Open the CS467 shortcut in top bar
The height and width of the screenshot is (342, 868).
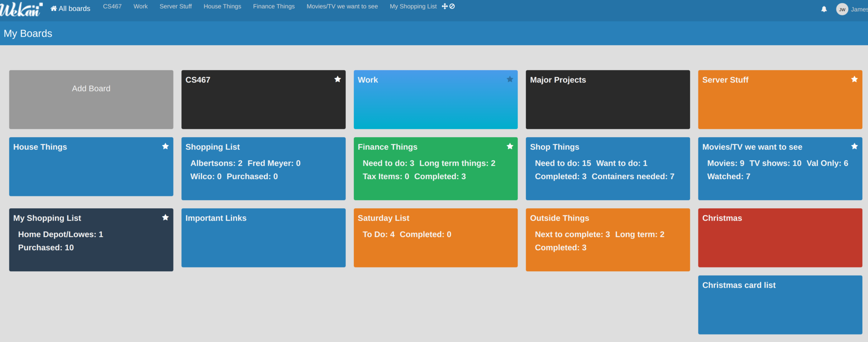(112, 6)
